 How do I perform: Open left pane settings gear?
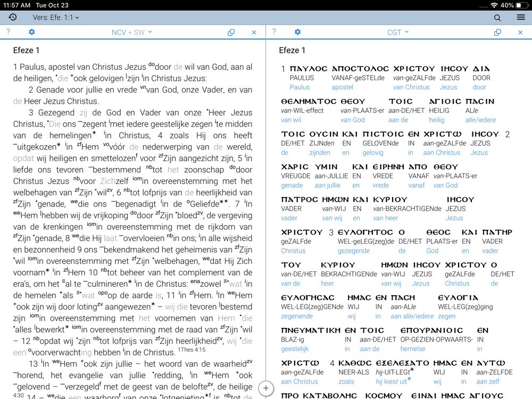(x=32, y=32)
